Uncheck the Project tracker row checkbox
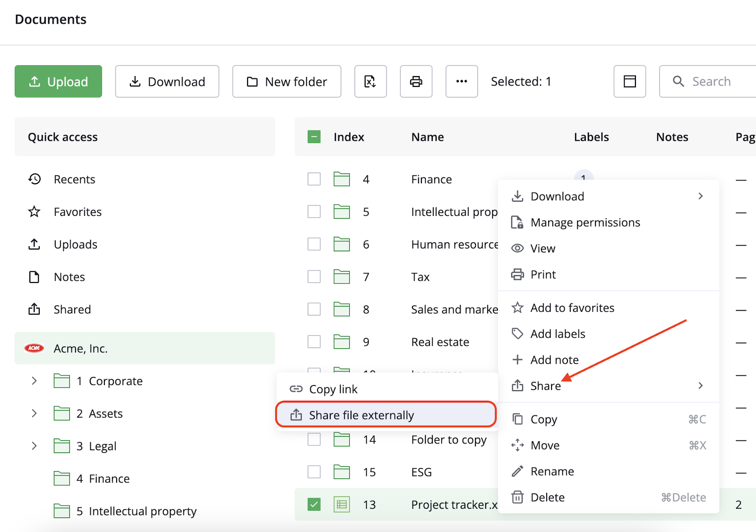The height and width of the screenshot is (532, 756). [314, 505]
